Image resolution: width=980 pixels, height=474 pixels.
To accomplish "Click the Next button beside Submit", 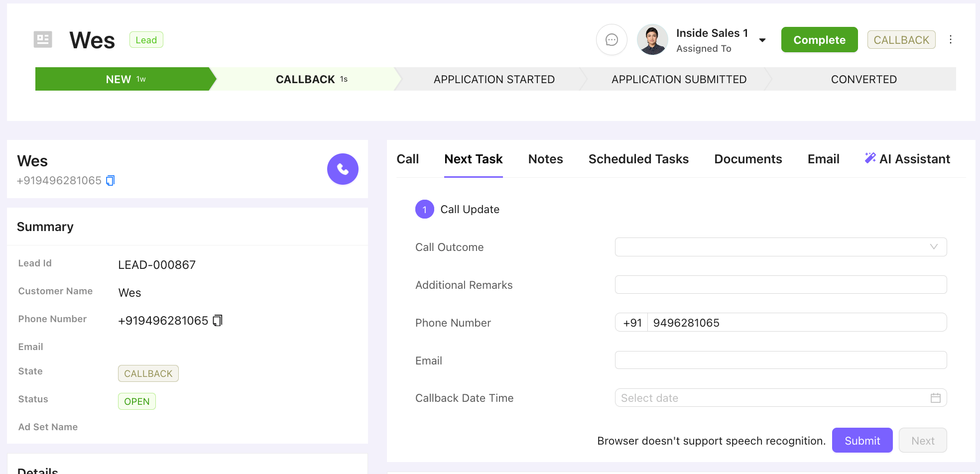I will coord(922,440).
